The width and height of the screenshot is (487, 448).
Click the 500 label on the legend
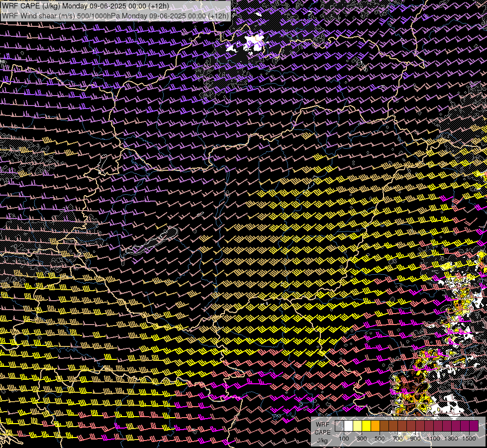tap(380, 439)
